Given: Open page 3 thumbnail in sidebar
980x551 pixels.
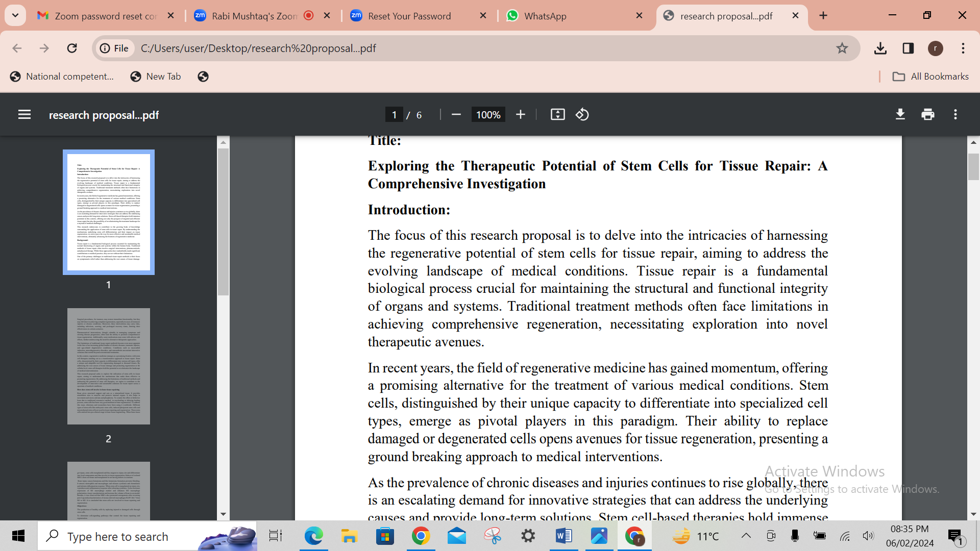Looking at the screenshot, I should (x=109, y=491).
